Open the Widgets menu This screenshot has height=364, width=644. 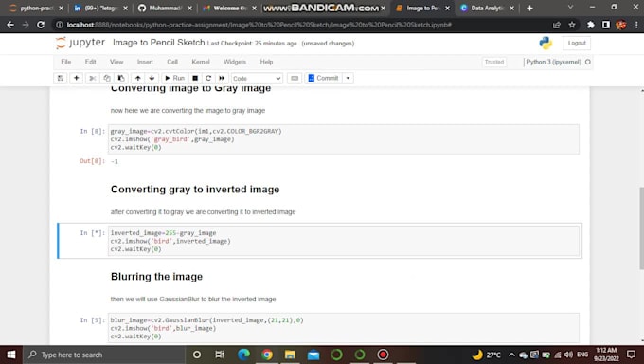[235, 62]
